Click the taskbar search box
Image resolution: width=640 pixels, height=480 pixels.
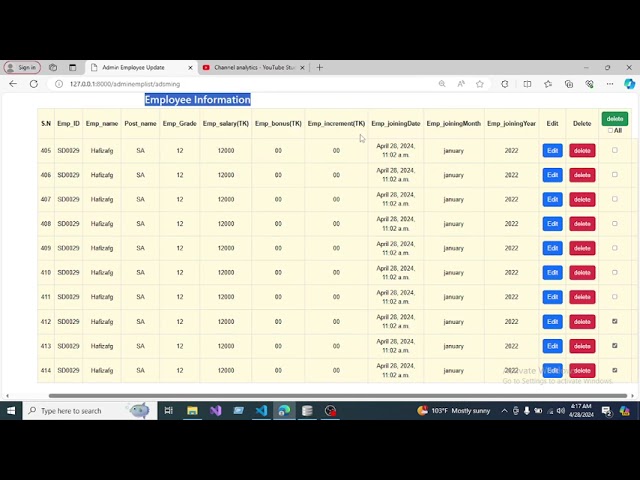coord(90,411)
